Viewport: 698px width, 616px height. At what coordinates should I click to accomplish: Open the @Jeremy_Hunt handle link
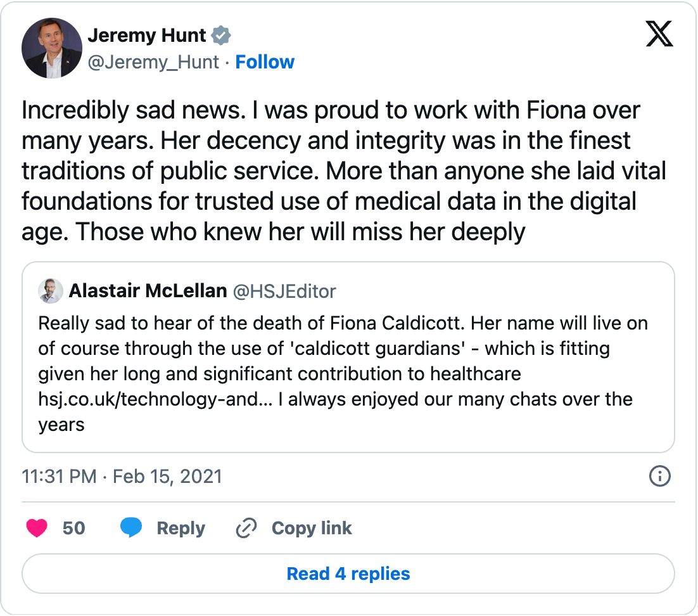coord(153,62)
